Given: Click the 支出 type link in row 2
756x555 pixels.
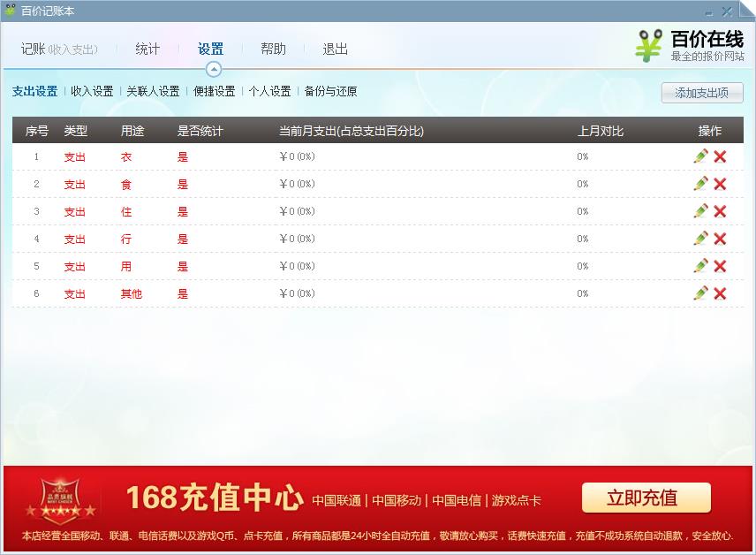Looking at the screenshot, I should (75, 184).
